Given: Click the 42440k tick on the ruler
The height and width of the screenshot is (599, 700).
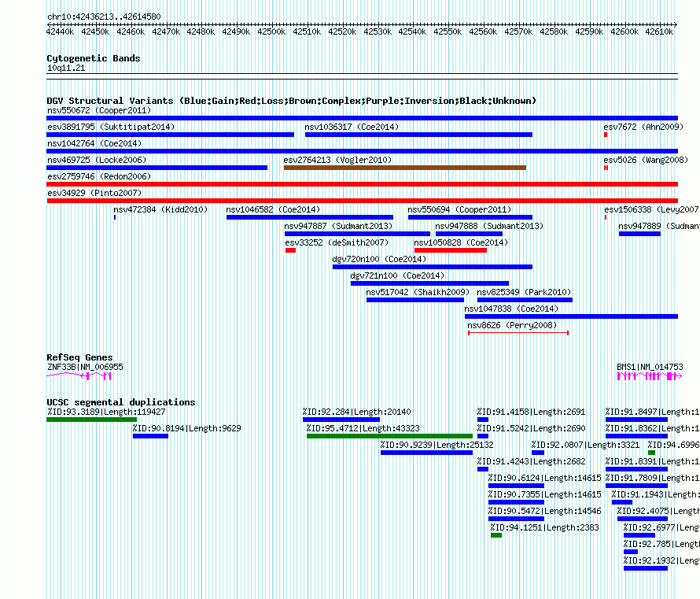Looking at the screenshot, I should coord(61,31).
